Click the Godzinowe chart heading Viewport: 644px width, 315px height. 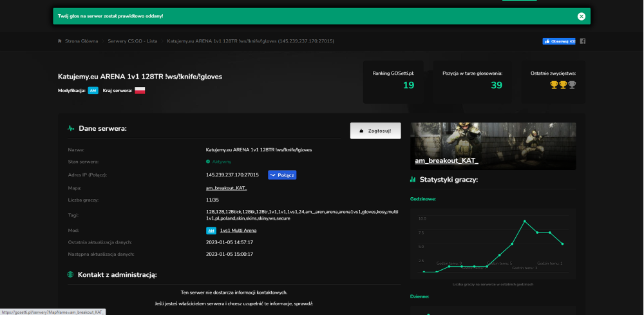[423, 199]
